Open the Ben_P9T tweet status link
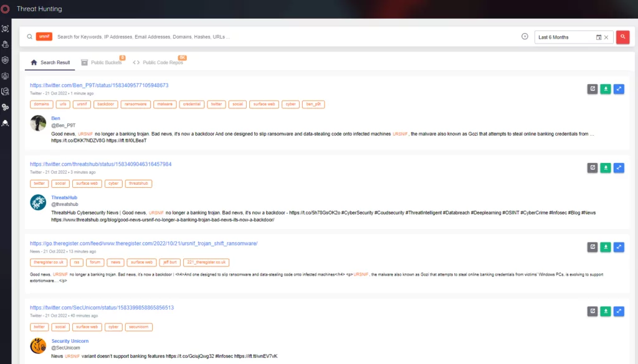 [x=99, y=85]
